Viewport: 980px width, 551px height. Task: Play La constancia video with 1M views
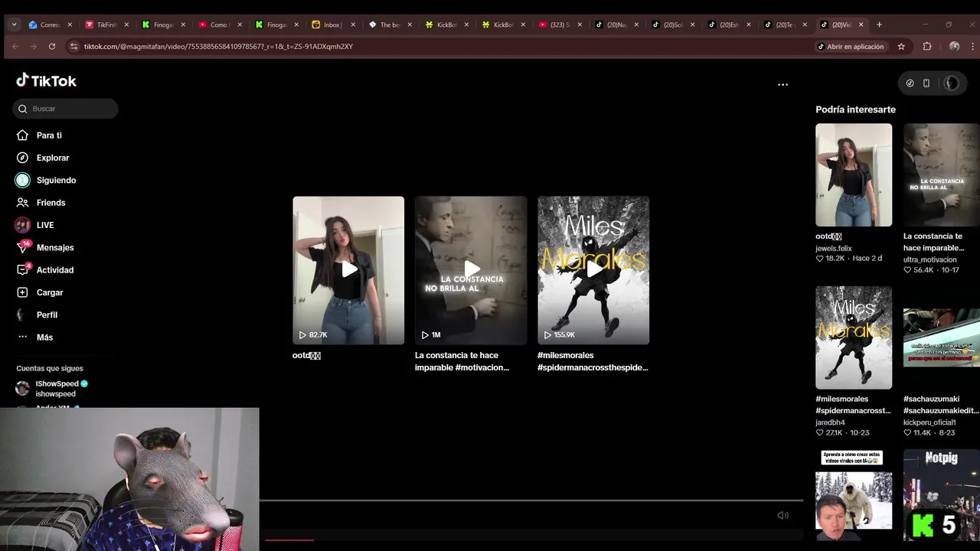471,270
